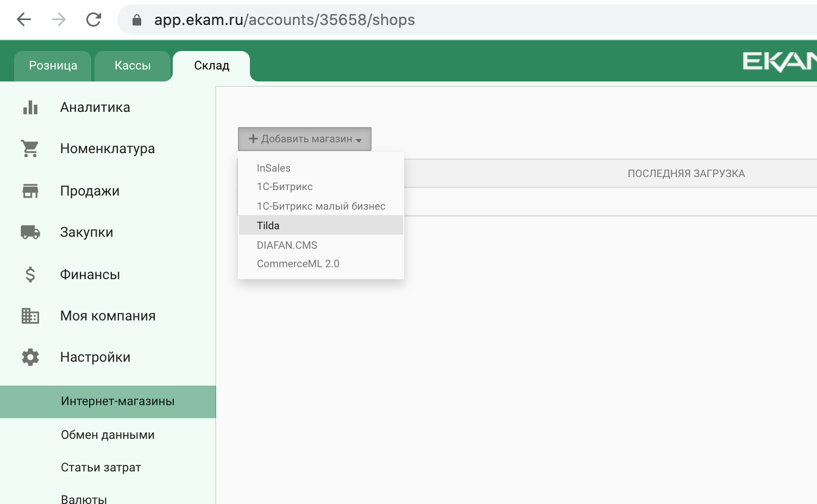Image resolution: width=817 pixels, height=504 pixels.
Task: Click the padlock site security icon
Action: 137,20
